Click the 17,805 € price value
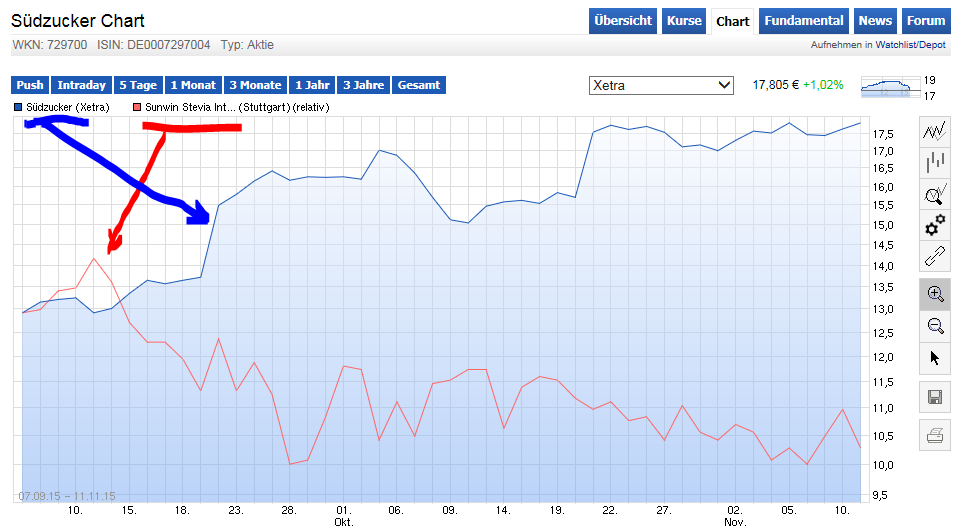 pyautogui.click(x=776, y=85)
